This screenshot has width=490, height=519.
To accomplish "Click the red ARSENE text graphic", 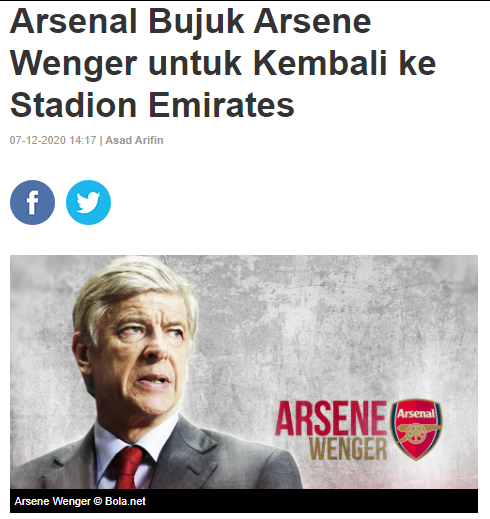I will tap(331, 418).
